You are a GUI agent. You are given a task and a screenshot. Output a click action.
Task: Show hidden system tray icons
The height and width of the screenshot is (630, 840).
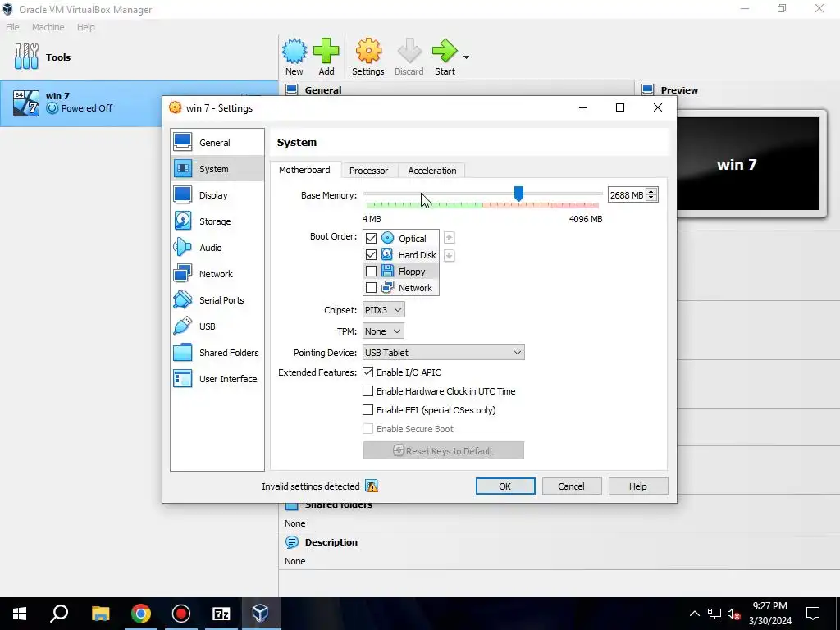coord(694,614)
